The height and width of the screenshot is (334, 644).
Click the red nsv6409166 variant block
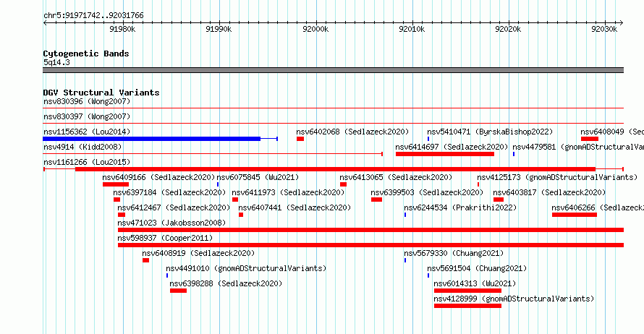[115, 184]
